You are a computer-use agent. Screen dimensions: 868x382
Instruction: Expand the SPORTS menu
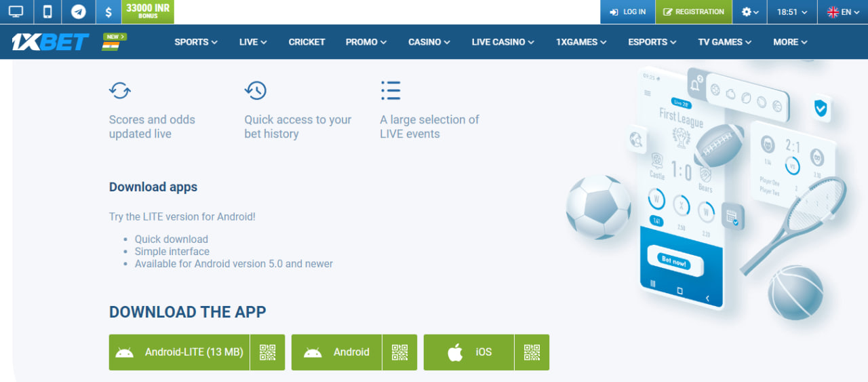click(x=196, y=42)
